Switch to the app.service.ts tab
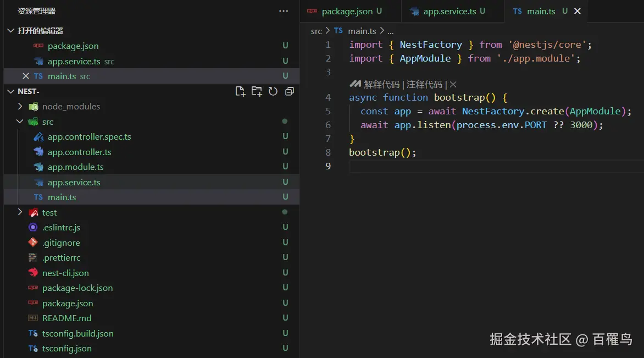 click(x=453, y=11)
